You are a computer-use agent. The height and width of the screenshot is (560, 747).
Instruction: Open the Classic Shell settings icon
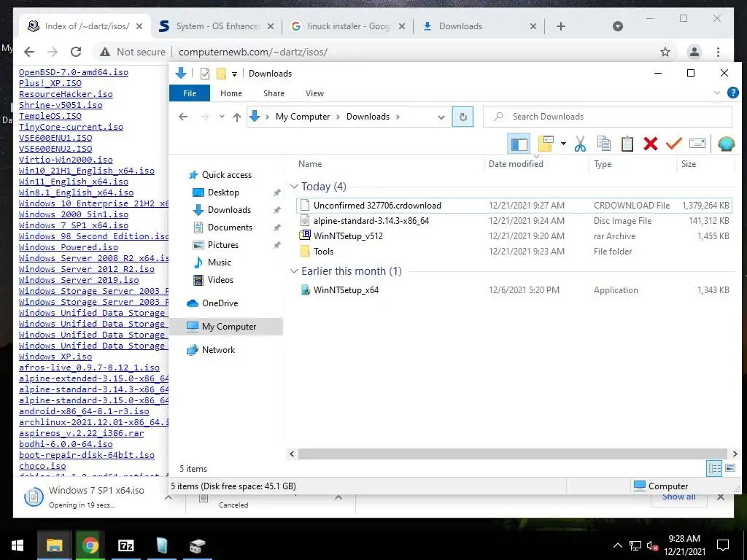[726, 144]
